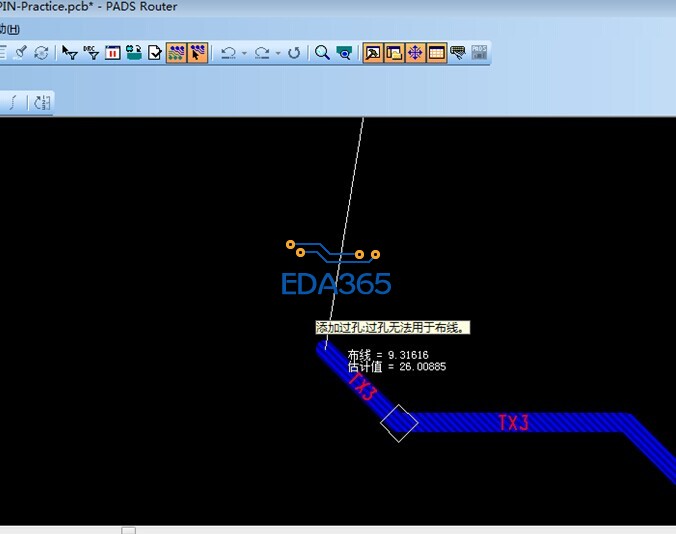Click the PADS Layout link icon
Image resolution: width=676 pixels, height=534 pixels.
pos(479,53)
